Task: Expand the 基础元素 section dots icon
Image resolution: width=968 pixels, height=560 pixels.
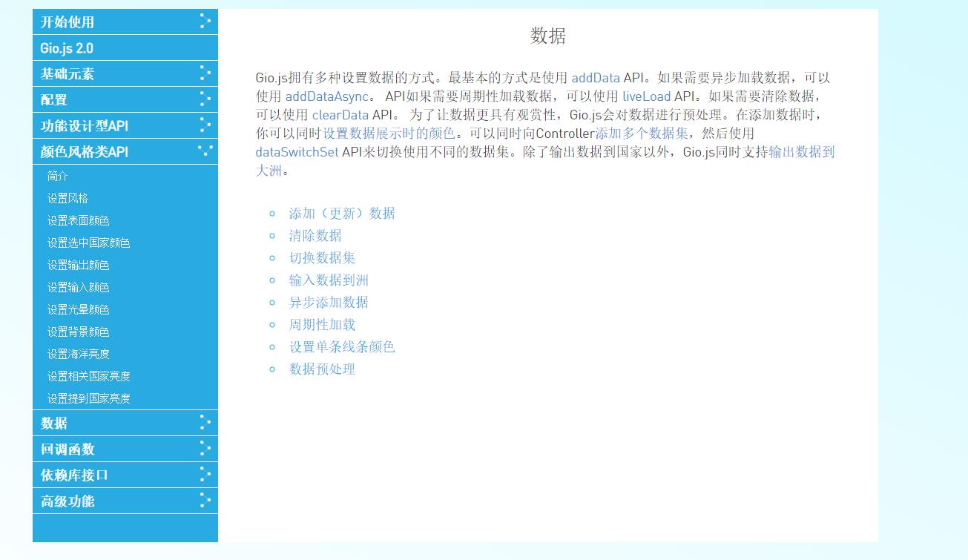Action: 205,73
